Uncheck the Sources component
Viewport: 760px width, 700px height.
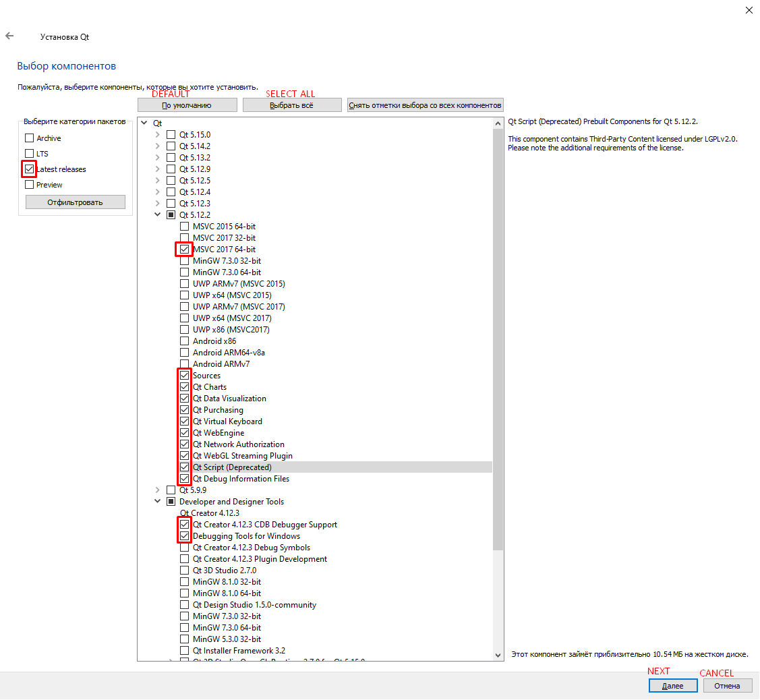[185, 375]
